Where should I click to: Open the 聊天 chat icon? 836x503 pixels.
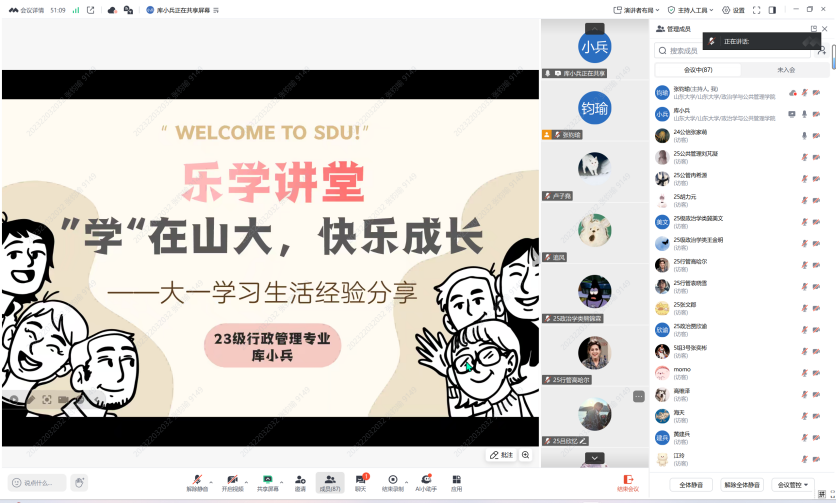pos(360,481)
